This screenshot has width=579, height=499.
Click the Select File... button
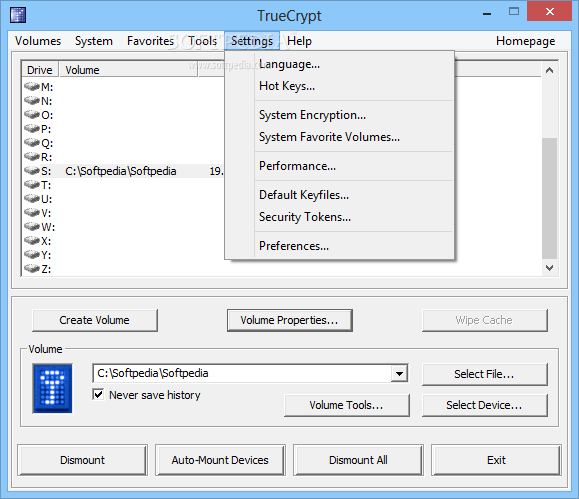coord(484,374)
